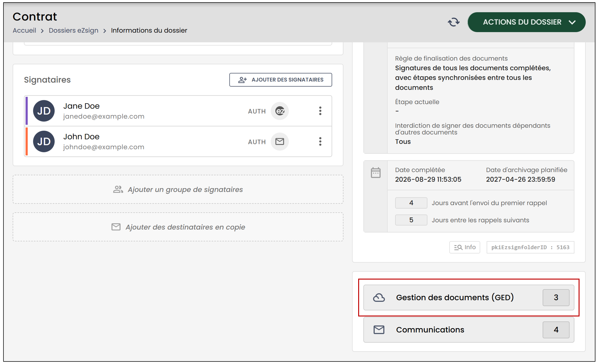Viewport: 598px width, 364px height.
Task: Click the calendar icon beside Date complétée
Action: click(376, 173)
